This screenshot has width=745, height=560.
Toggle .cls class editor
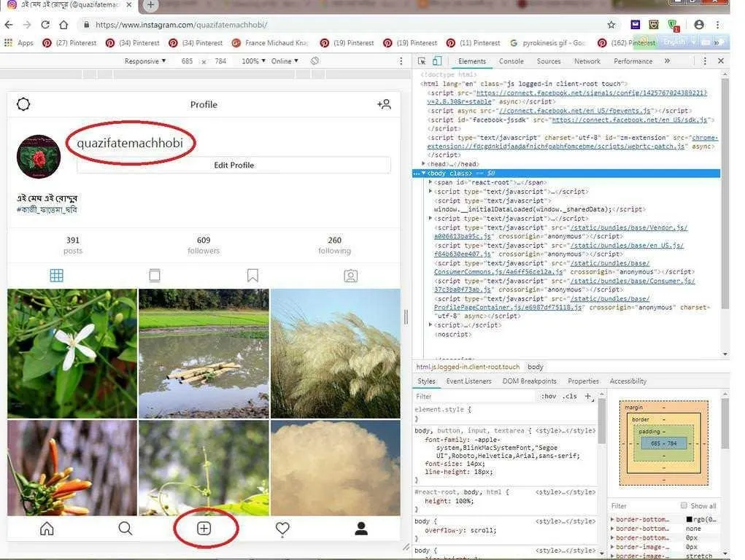click(570, 396)
